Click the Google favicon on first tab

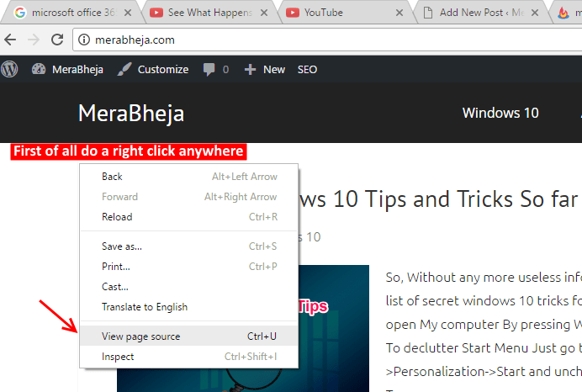pyautogui.click(x=20, y=13)
